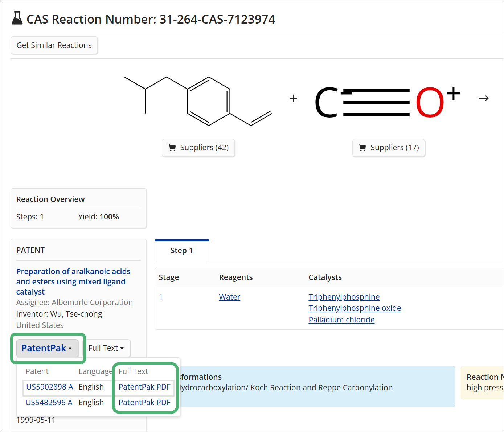Open Suppliers (42) for the styrene reactant

[x=198, y=148]
